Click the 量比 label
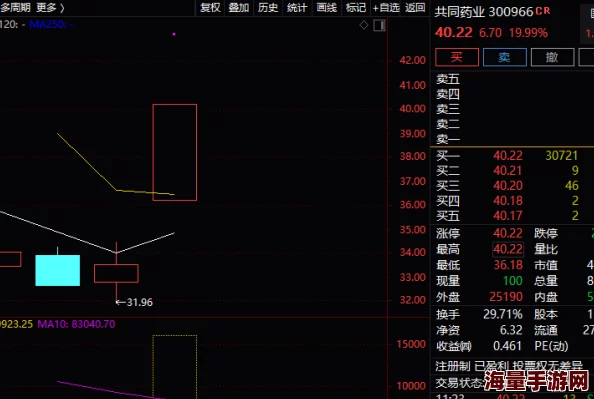Viewport: 594px width, 399px height. pyautogui.click(x=546, y=249)
